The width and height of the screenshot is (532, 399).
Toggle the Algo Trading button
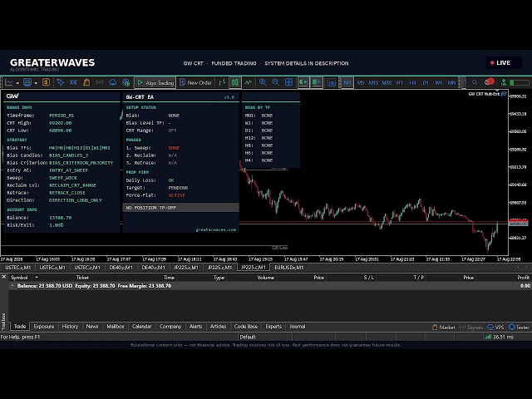(155, 82)
